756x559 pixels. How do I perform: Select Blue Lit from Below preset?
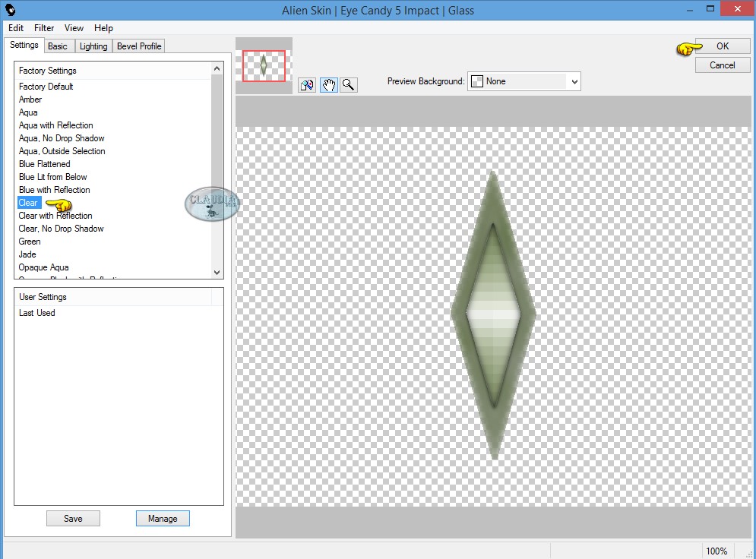pyautogui.click(x=52, y=177)
